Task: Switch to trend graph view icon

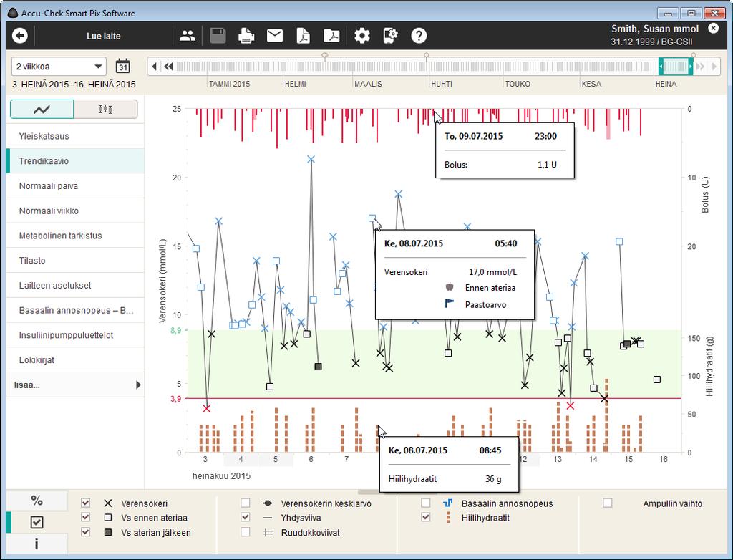Action: [42, 110]
